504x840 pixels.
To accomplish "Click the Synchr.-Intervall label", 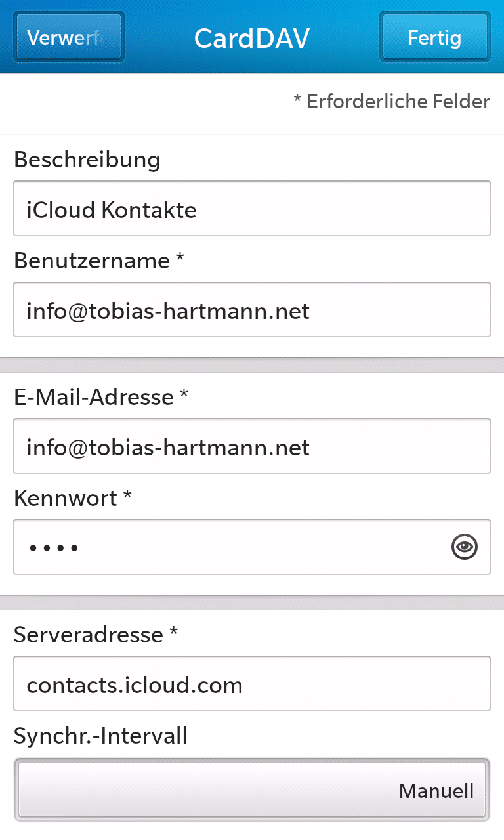I will pyautogui.click(x=100, y=736).
